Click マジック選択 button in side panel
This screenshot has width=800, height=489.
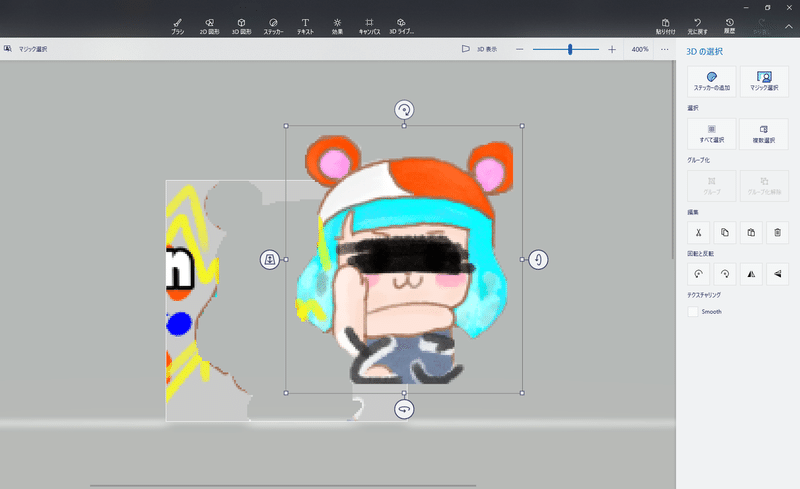point(764,81)
